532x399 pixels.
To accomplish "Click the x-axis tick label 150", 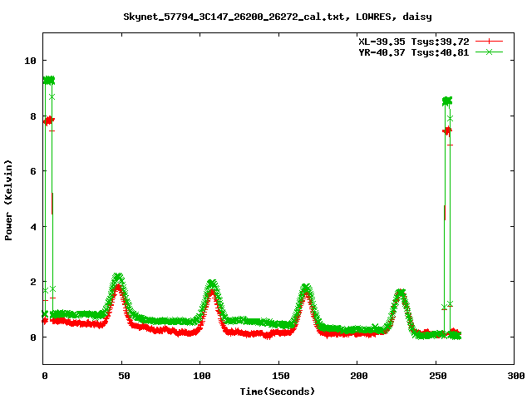I will (280, 376).
